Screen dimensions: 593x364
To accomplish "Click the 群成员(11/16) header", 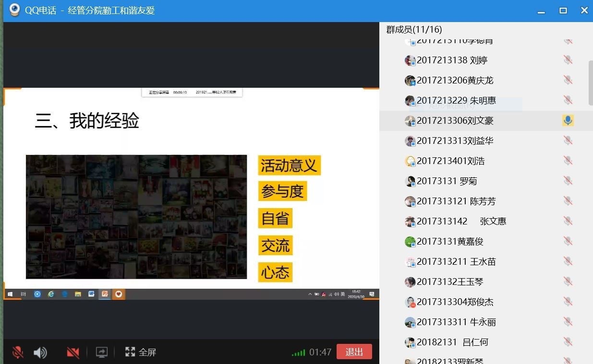I will coord(414,30).
